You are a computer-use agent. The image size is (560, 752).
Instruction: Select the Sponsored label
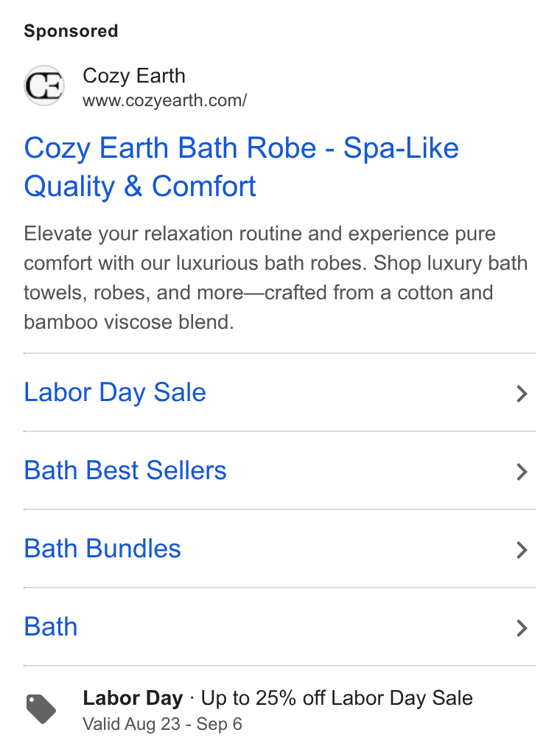coord(71,31)
